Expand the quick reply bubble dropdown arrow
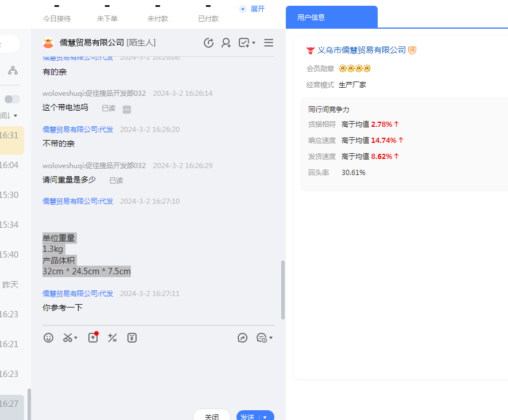This screenshot has height=420, width=508. [271, 338]
